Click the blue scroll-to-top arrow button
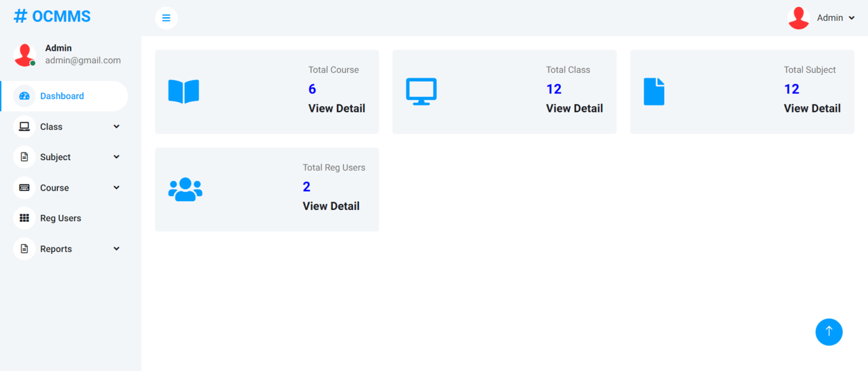This screenshot has width=868, height=371. coord(829,332)
